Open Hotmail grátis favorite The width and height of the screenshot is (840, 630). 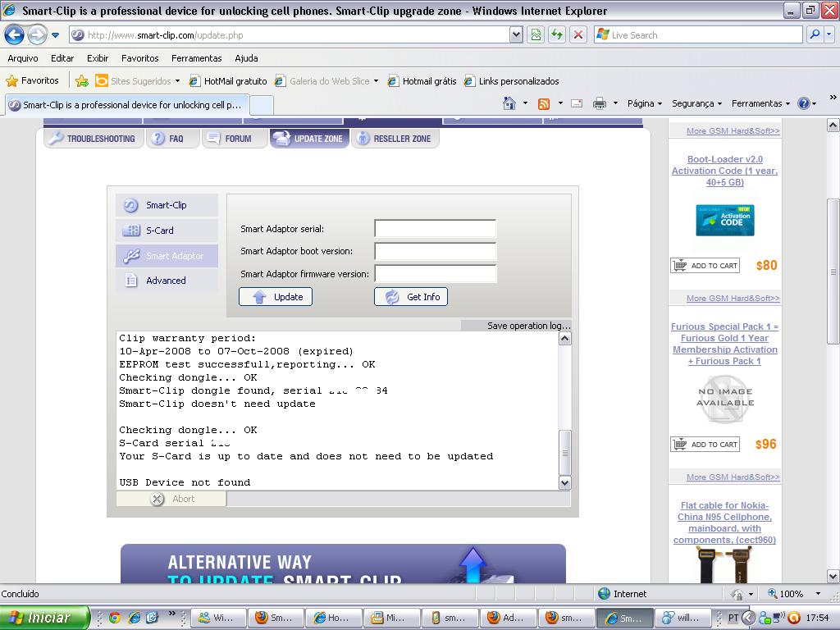tap(422, 81)
